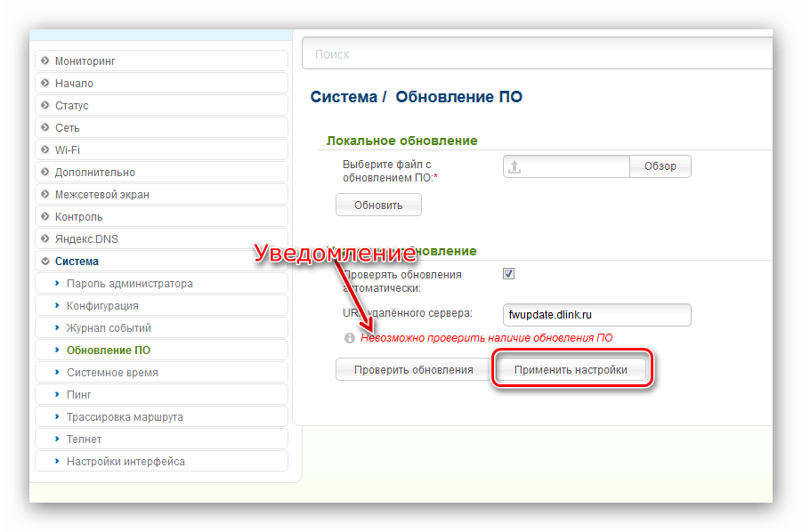Screen dimensions: 802x532
Task: Open the Дополнительно menu item
Action: click(161, 172)
